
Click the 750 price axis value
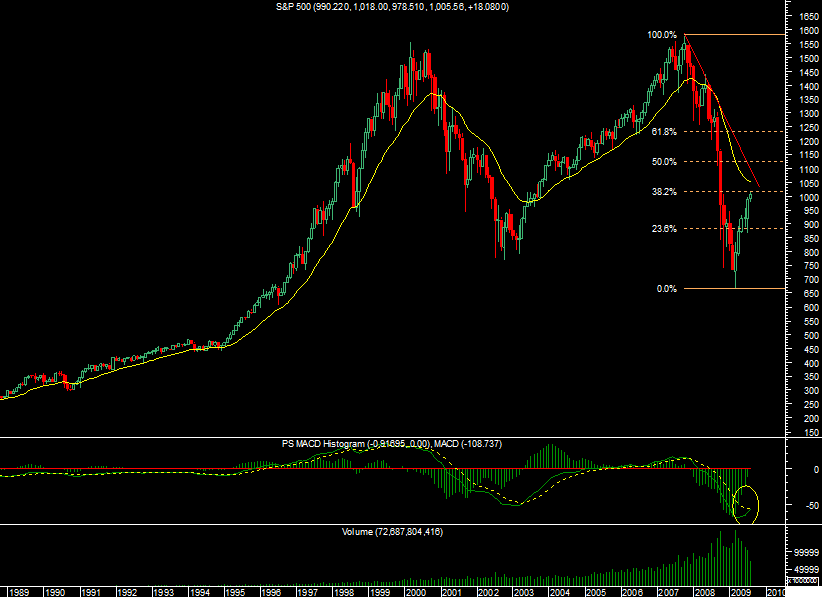812,266
